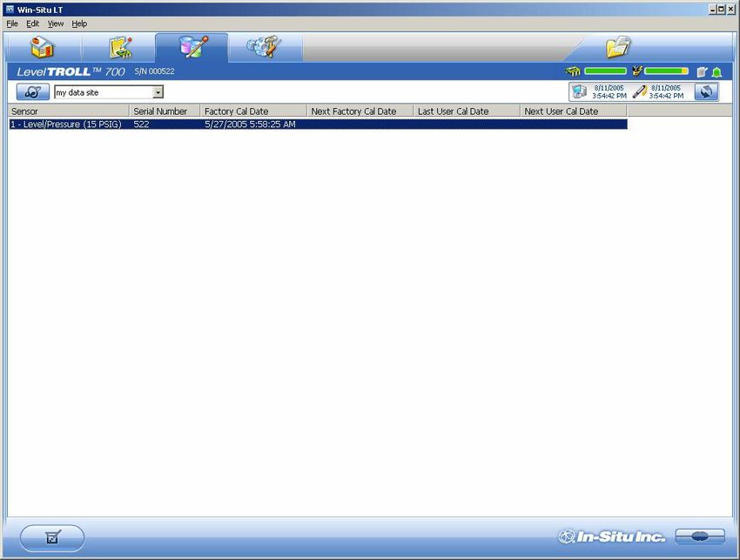Open the data folder tab icon
This screenshot has height=560, width=740.
618,47
